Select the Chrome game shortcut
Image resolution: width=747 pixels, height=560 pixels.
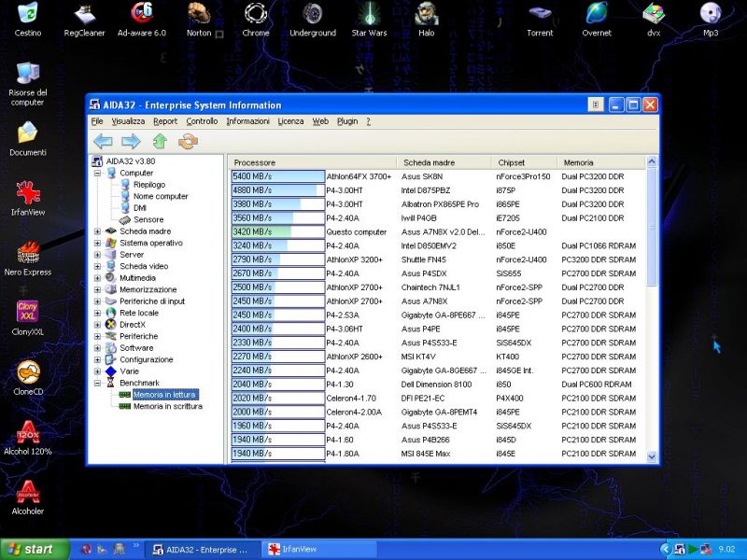[x=256, y=20]
